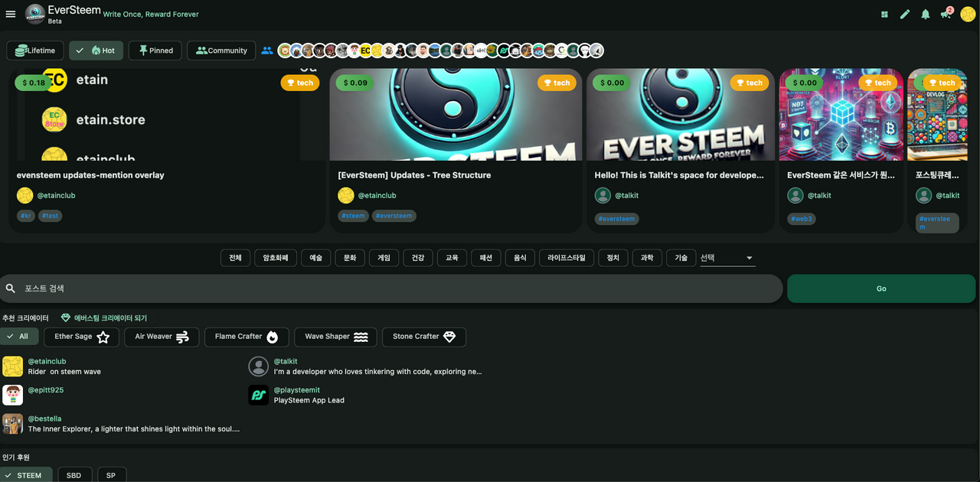Select SBD donation currency
This screenshot has height=482, width=980.
74,475
